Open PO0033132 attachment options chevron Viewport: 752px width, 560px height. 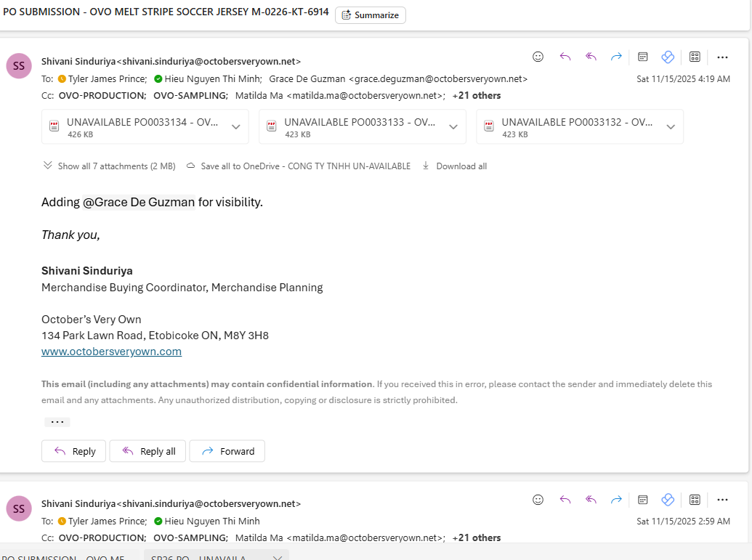pyautogui.click(x=670, y=127)
